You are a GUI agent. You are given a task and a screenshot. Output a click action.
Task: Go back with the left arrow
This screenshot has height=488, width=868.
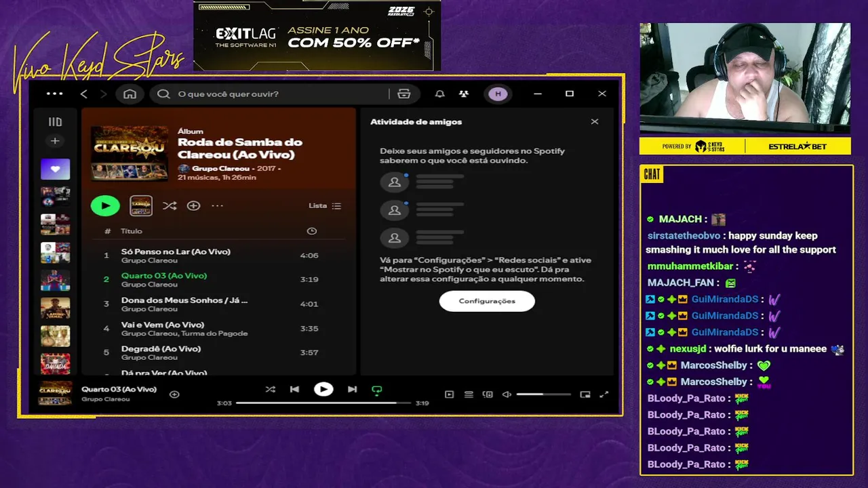[84, 94]
